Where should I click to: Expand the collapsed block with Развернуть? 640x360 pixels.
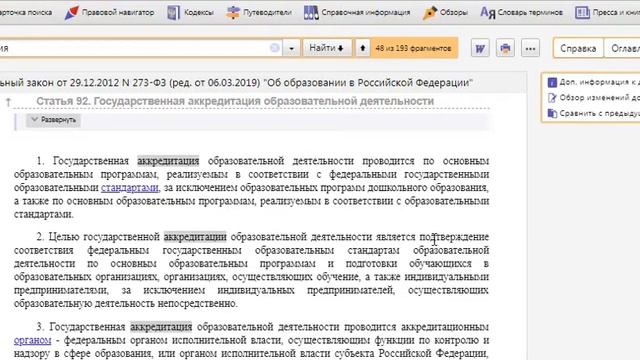coord(53,120)
